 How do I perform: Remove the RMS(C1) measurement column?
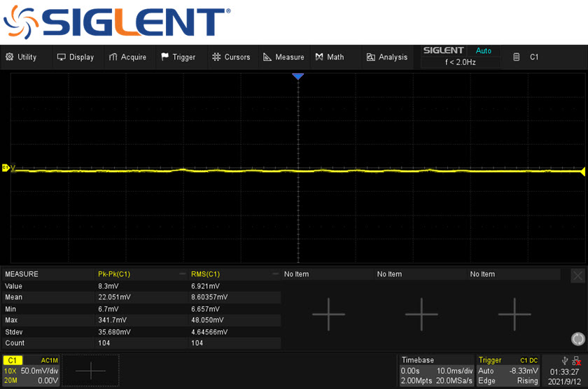point(276,274)
